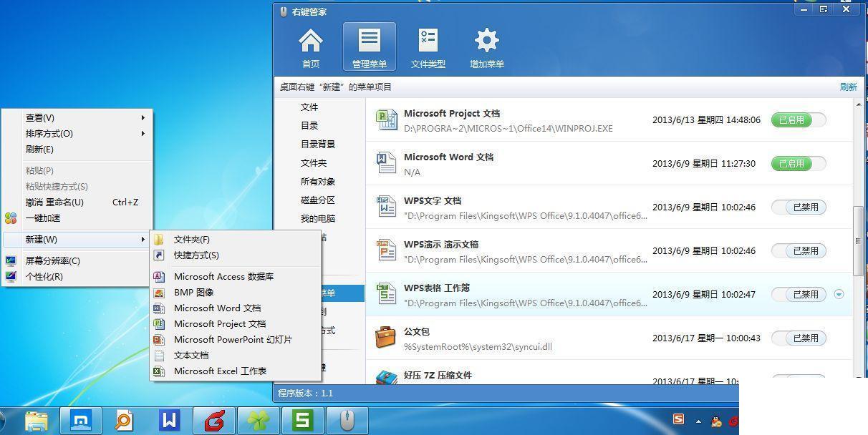
Task: Disable the Microsoft Word 文档 已启用 toggle
Action: pos(799,163)
